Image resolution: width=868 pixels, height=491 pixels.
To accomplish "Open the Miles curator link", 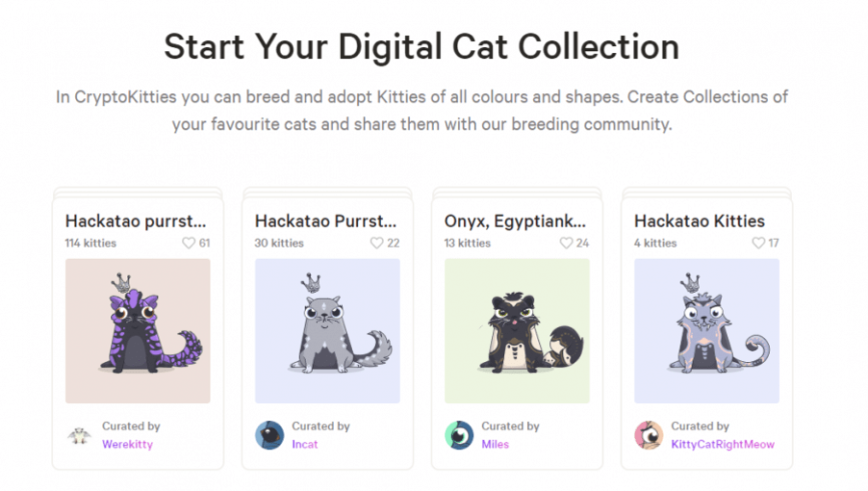I will point(495,444).
